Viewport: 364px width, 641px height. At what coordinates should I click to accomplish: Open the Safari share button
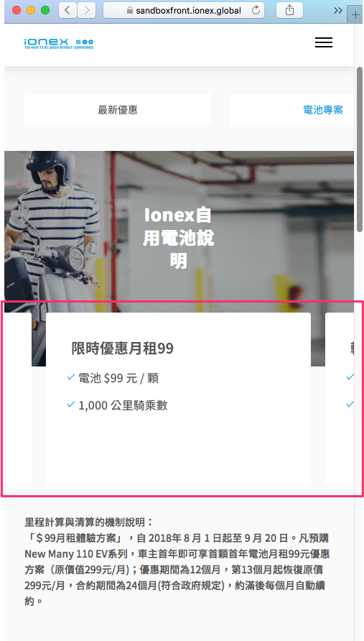tap(289, 10)
